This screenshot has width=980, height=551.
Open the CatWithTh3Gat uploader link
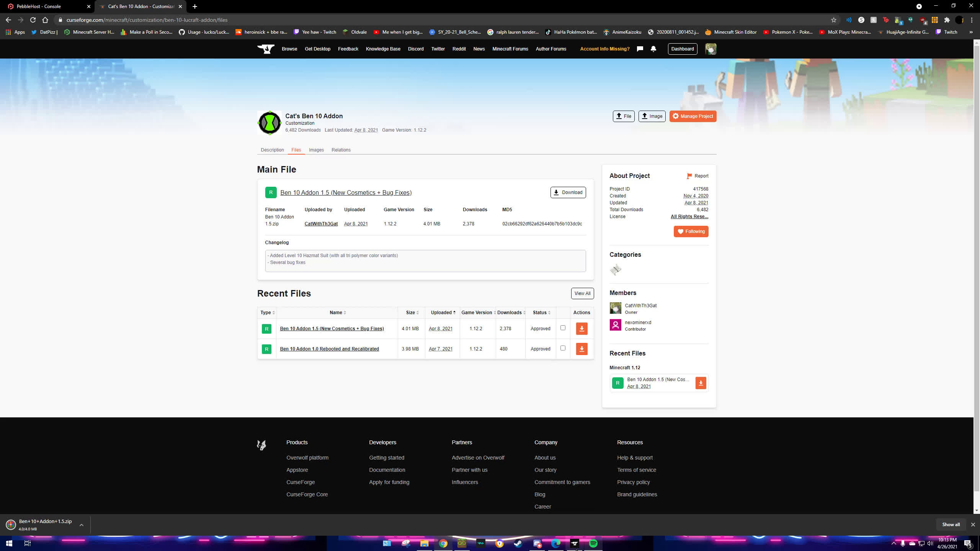tap(321, 224)
